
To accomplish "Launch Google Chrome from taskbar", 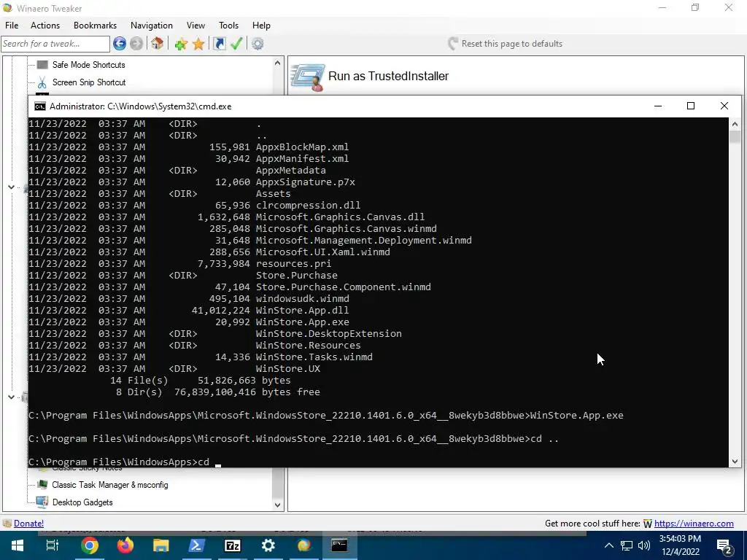I will (89, 545).
